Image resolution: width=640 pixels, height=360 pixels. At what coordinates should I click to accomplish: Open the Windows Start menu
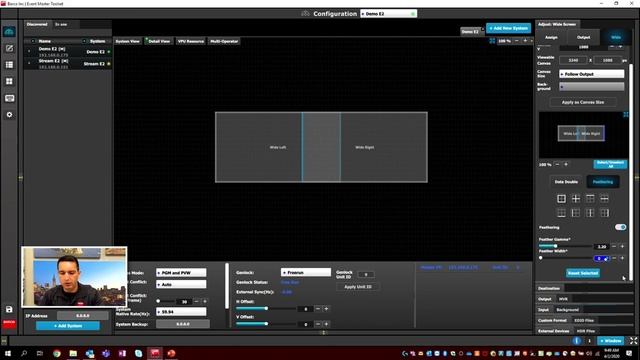tap(7, 353)
